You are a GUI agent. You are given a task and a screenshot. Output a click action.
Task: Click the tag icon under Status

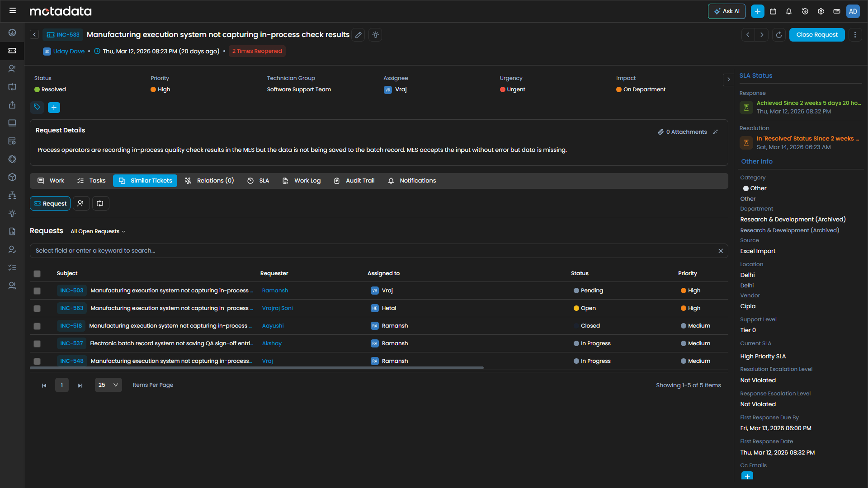pos(37,107)
